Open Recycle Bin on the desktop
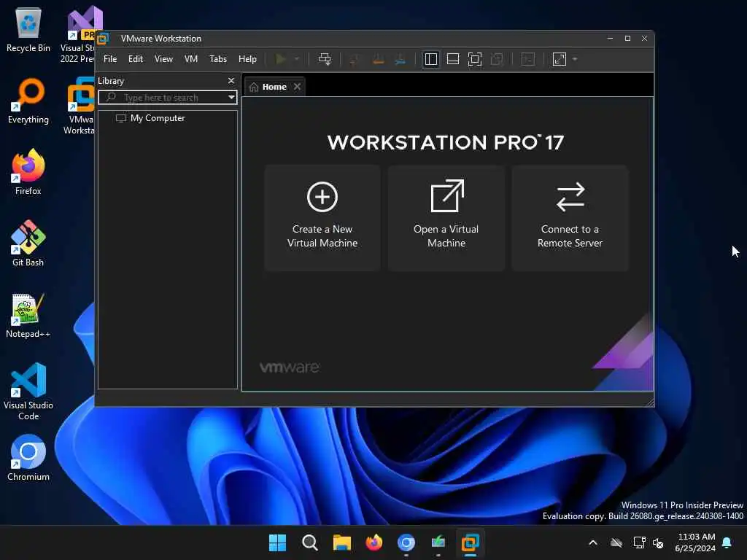The height and width of the screenshot is (560, 747). 28,30
